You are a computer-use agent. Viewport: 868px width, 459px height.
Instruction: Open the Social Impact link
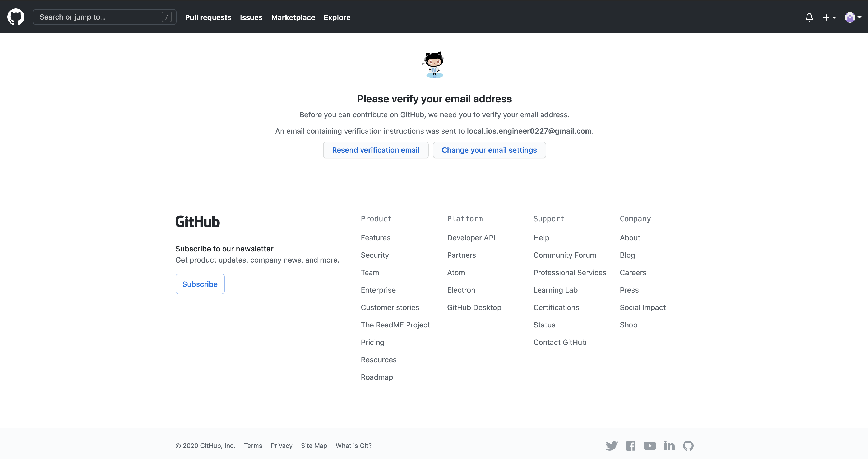tap(643, 307)
